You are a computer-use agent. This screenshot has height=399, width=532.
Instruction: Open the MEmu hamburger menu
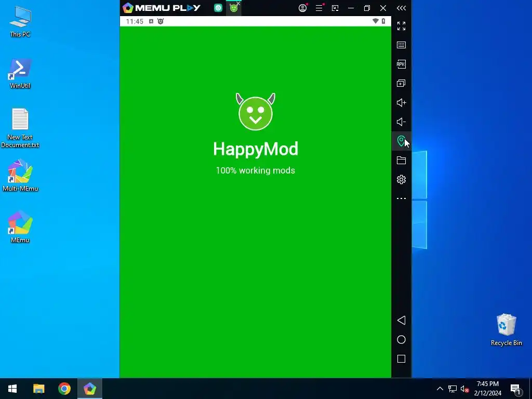point(319,8)
